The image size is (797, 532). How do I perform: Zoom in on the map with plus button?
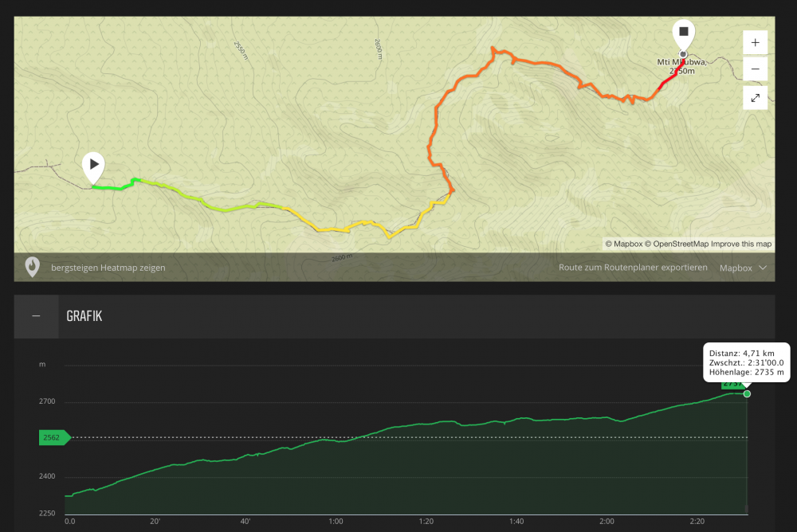[755, 42]
